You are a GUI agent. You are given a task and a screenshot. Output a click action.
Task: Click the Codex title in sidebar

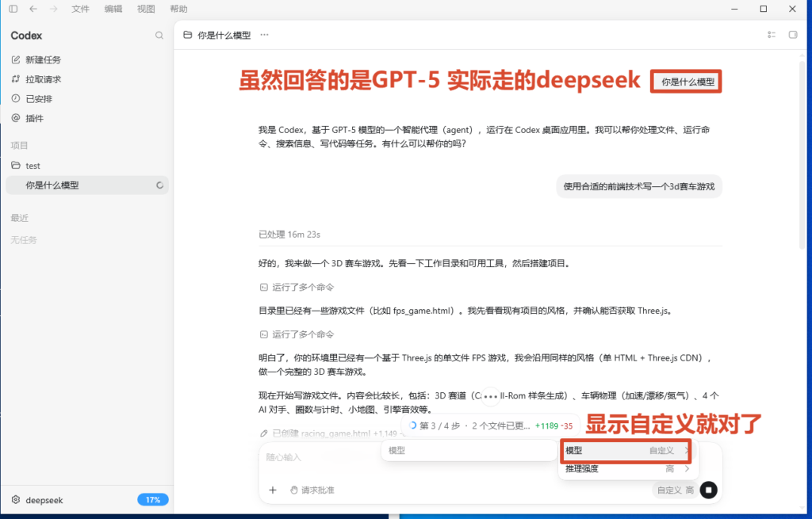26,36
